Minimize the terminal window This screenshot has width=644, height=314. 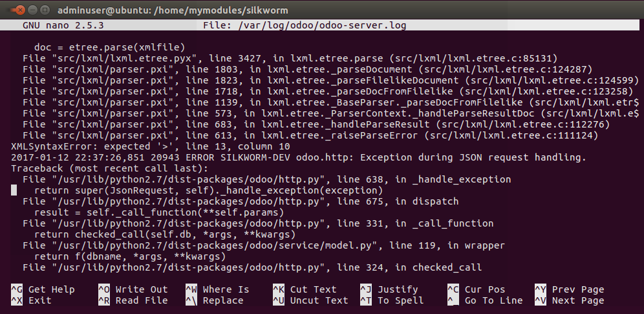[x=32, y=10]
